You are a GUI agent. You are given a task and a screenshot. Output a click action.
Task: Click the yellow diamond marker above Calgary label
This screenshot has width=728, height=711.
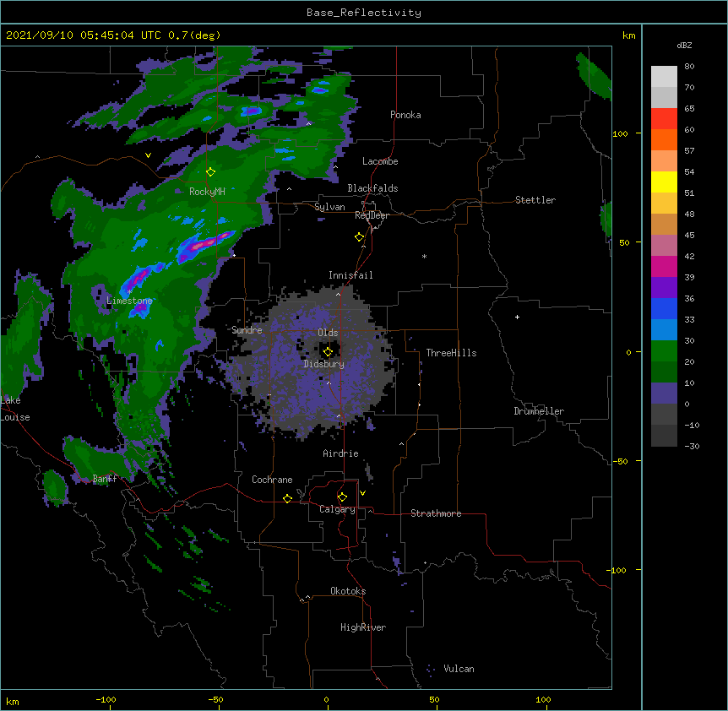pyautogui.click(x=342, y=497)
